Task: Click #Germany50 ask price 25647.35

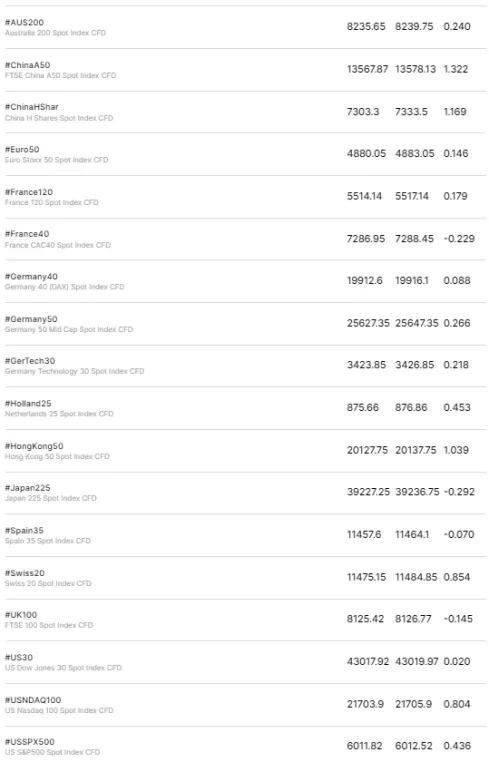Action: 417,323
